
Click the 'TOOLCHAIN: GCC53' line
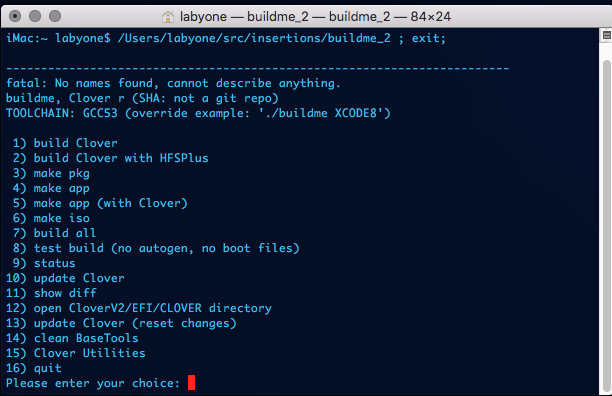click(x=198, y=113)
